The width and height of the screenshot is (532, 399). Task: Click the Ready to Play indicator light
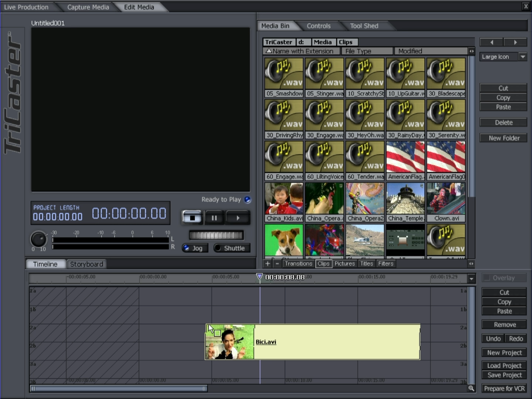[x=248, y=199]
